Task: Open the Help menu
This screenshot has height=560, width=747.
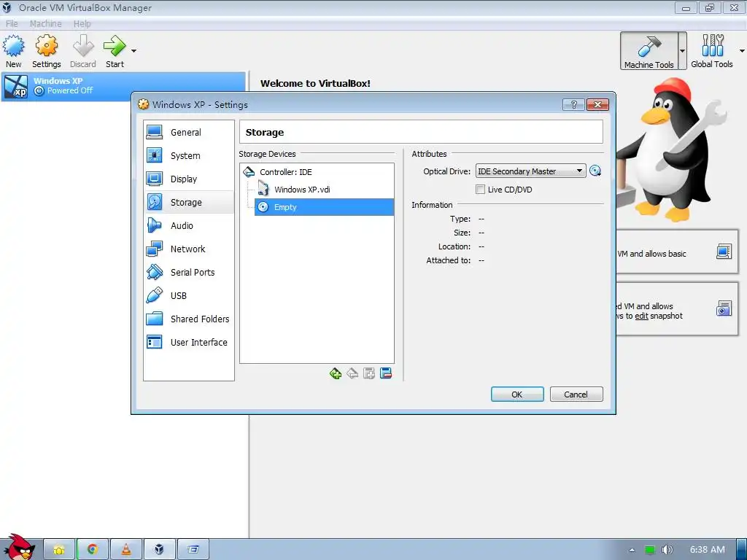Action: click(x=82, y=24)
